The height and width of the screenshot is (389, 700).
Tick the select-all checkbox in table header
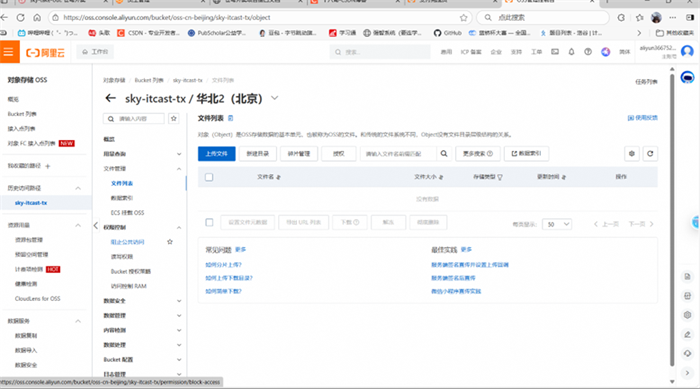coord(209,177)
